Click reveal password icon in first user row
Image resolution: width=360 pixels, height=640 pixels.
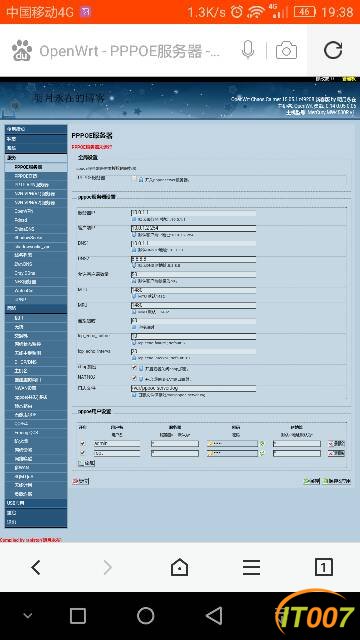(262, 444)
